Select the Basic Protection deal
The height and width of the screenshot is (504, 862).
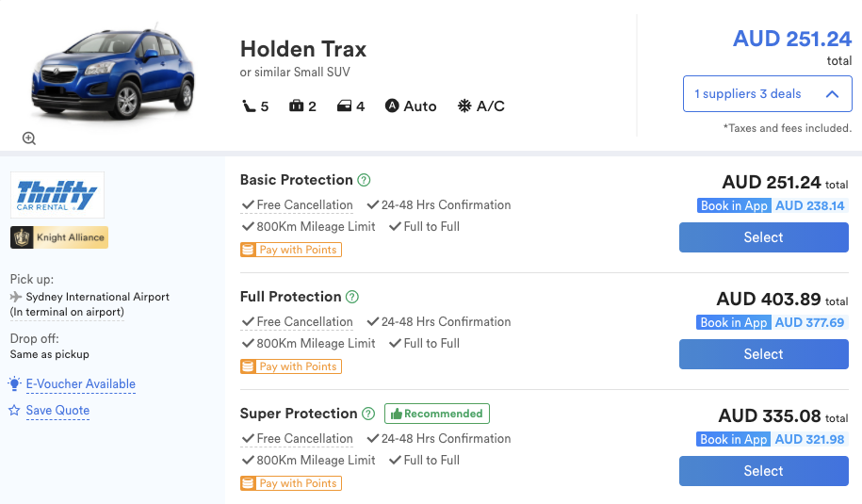pyautogui.click(x=763, y=237)
